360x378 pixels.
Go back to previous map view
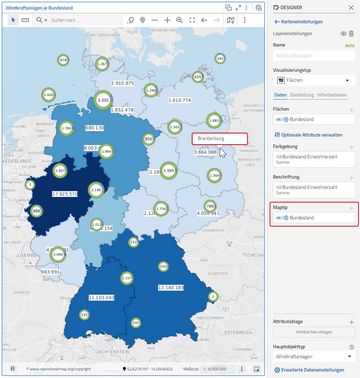click(204, 20)
